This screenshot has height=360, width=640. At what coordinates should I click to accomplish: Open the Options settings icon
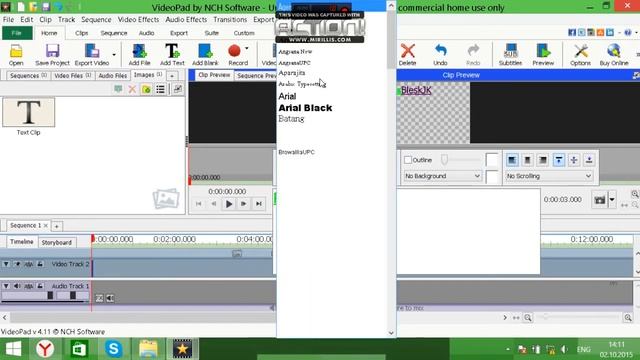click(x=580, y=55)
